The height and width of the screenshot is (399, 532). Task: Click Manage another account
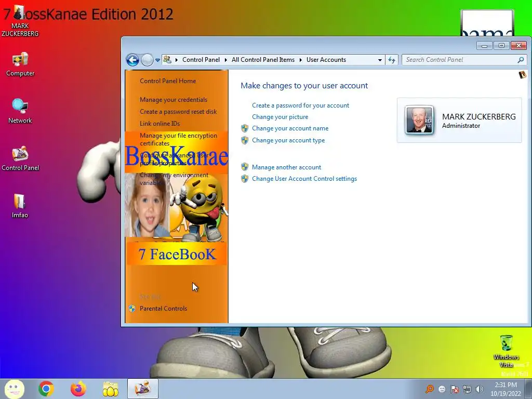click(286, 167)
